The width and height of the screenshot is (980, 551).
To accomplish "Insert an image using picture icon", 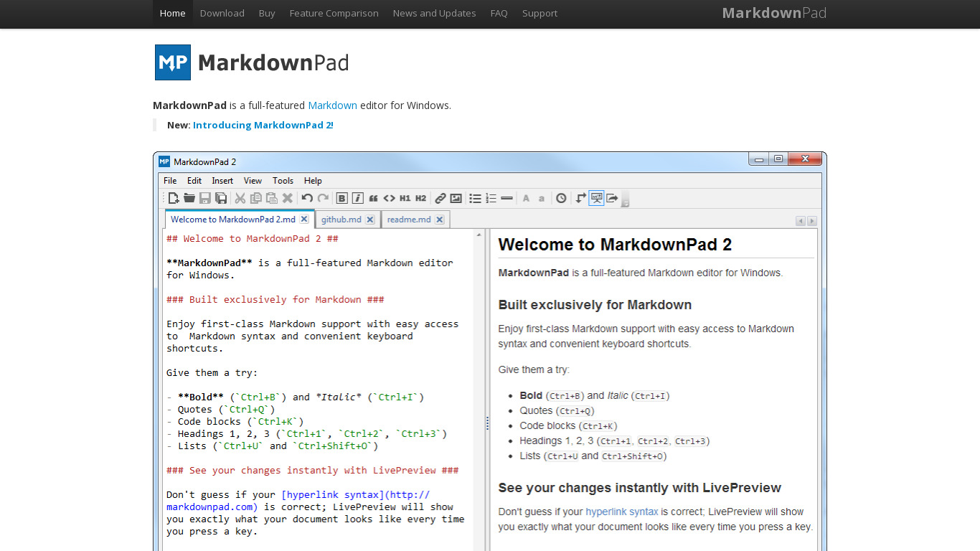I will click(456, 198).
